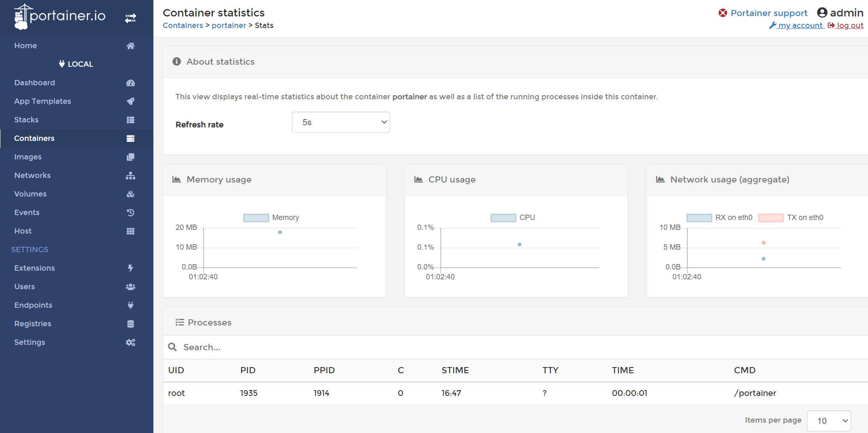868x433 pixels.
Task: Click the processes Search field
Action: coord(515,347)
